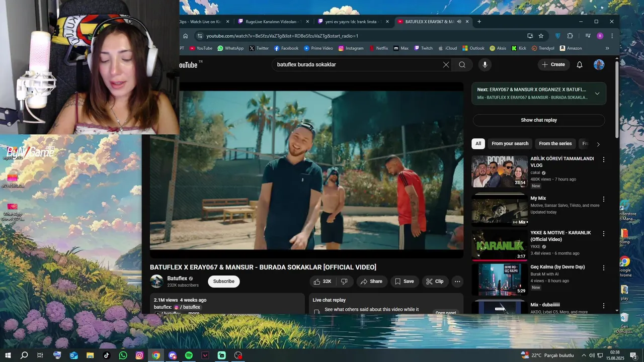
Task: Clear the YouTube search box text
Action: (x=446, y=64)
